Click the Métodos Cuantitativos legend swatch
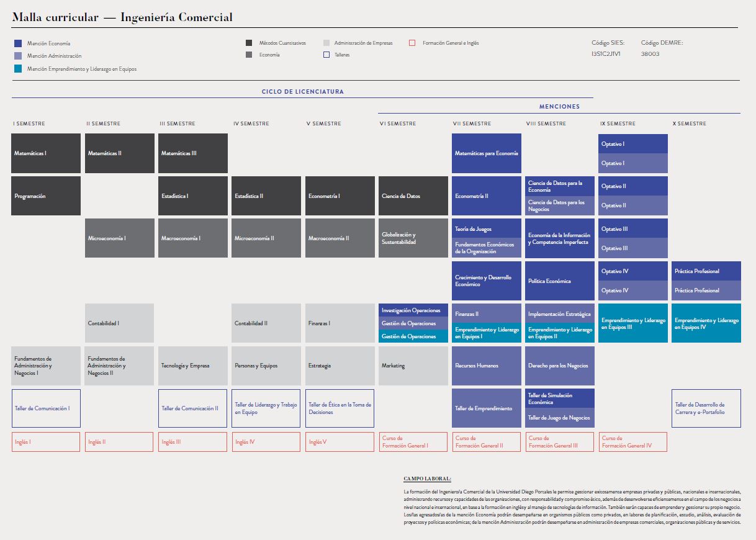 [249, 43]
